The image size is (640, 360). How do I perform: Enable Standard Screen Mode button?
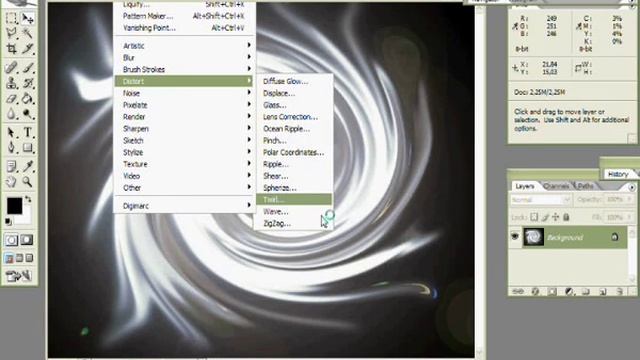9,258
